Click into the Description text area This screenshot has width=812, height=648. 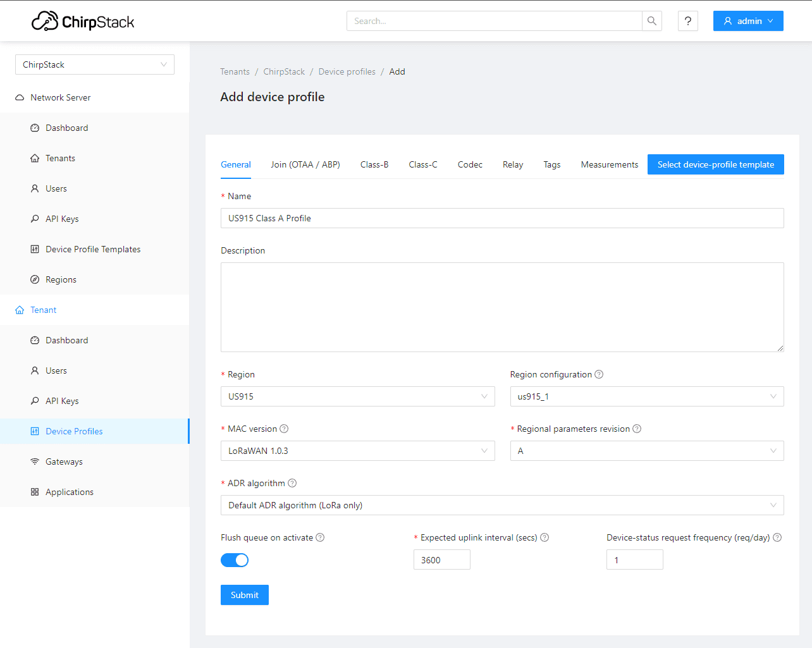[501, 307]
